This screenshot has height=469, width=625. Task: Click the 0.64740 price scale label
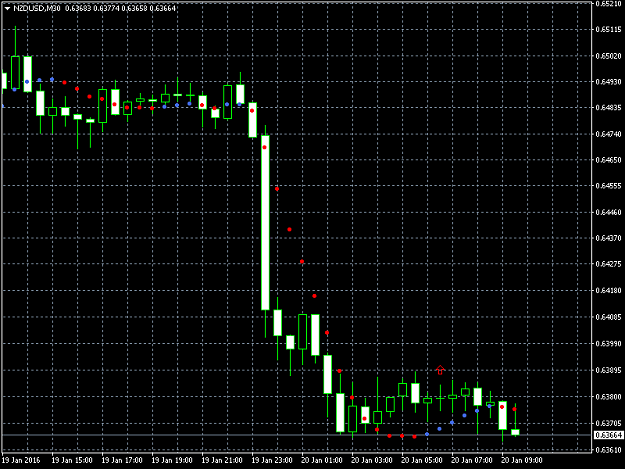608,134
